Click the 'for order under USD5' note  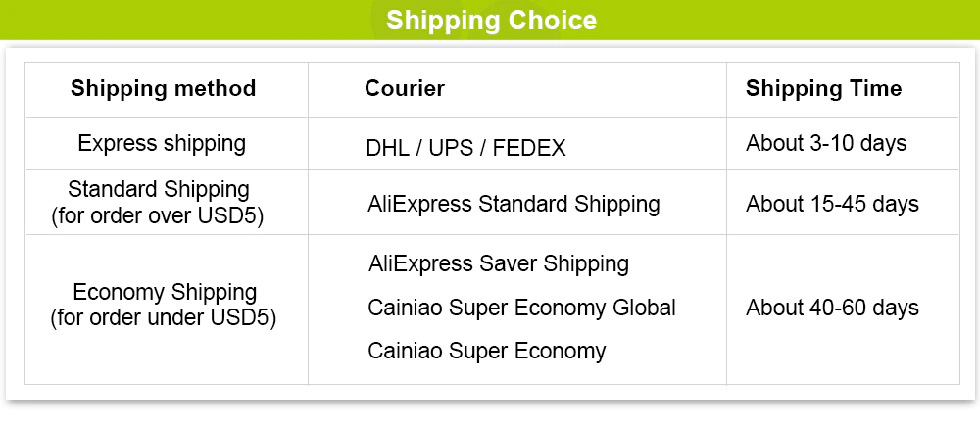click(163, 318)
